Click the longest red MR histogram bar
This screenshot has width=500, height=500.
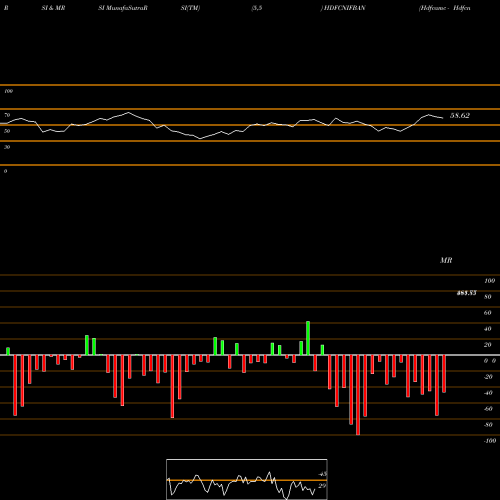[x=358, y=395]
